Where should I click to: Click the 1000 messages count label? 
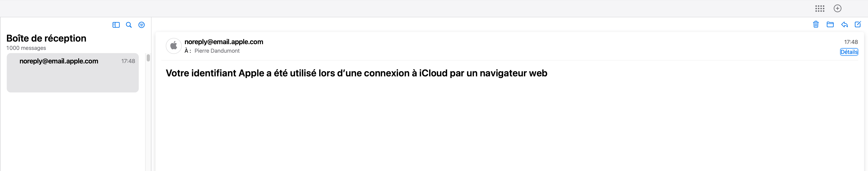(x=26, y=48)
